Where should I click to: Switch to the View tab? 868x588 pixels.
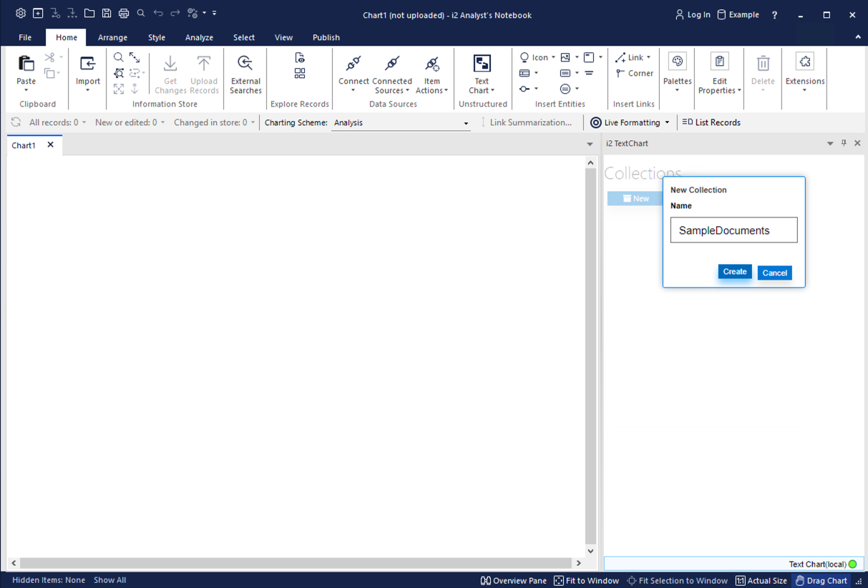(x=283, y=37)
